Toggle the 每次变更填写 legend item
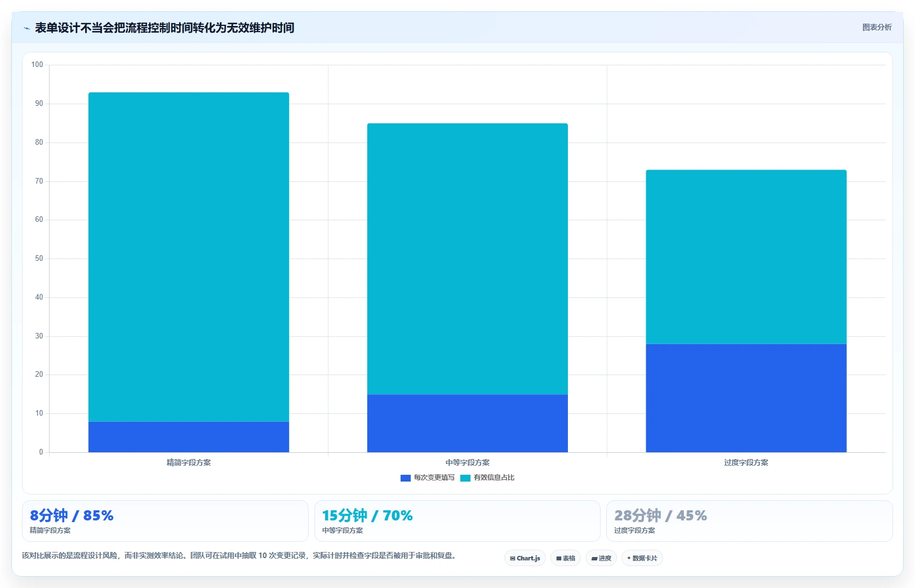Image resolution: width=915 pixels, height=588 pixels. (x=428, y=478)
